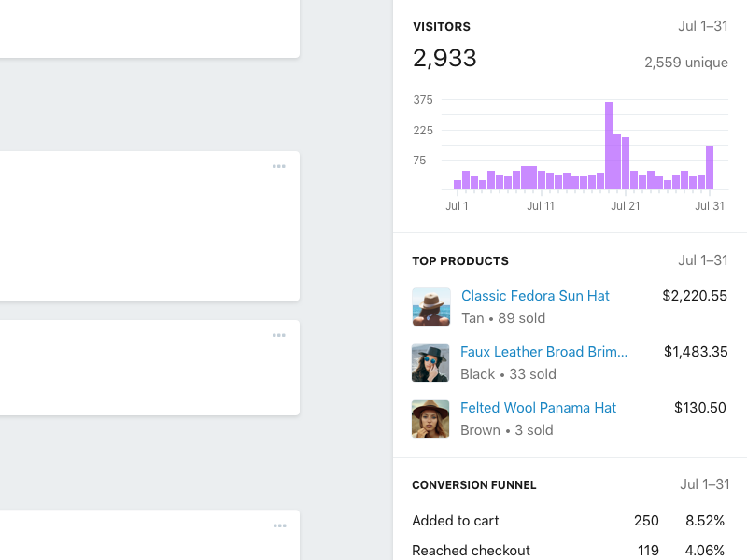Click the Conversion Funnel section heading

coord(473,485)
